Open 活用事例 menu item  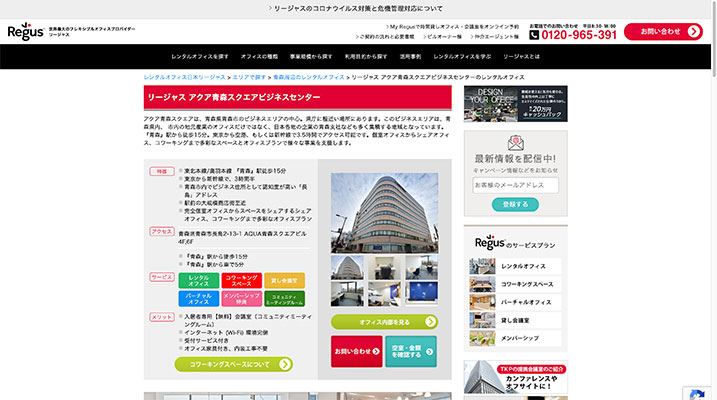coord(410,57)
